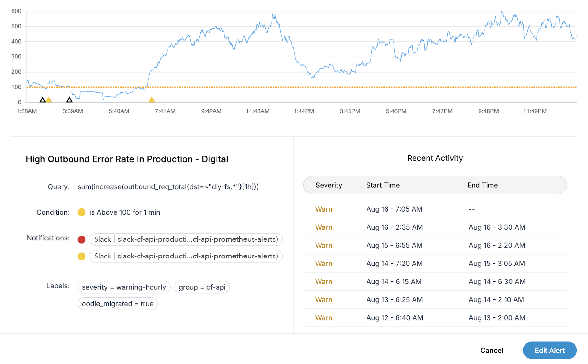Click the alert query expression text
The image size is (588, 364).
tap(168, 187)
